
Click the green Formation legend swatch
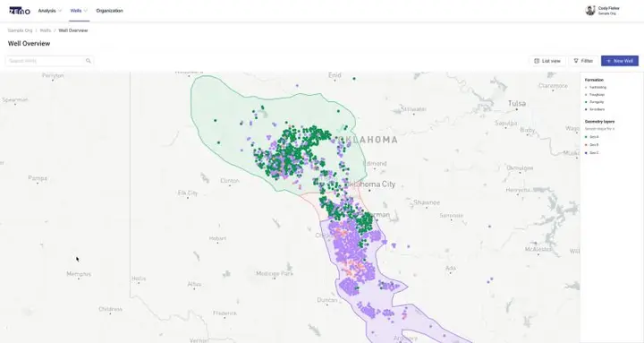point(586,102)
